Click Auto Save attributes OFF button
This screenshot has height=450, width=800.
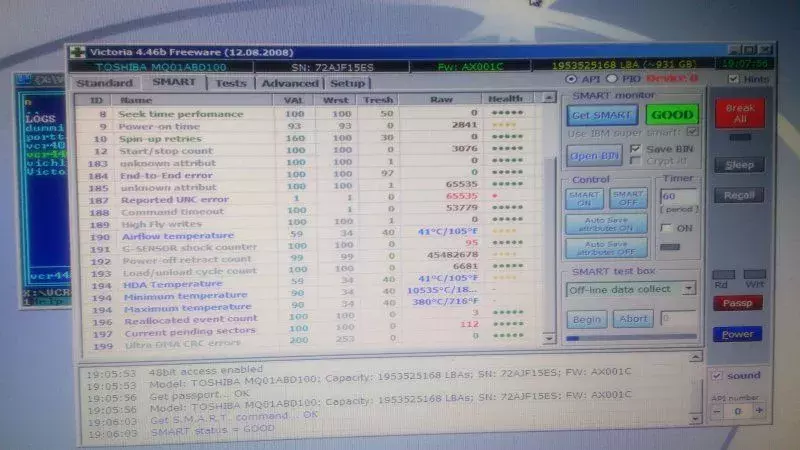click(x=606, y=248)
